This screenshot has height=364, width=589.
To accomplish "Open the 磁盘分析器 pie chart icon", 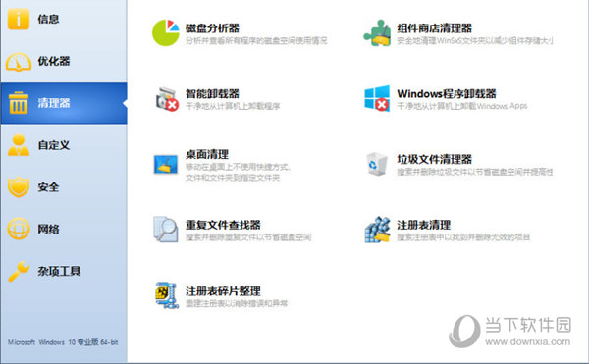I will [166, 33].
